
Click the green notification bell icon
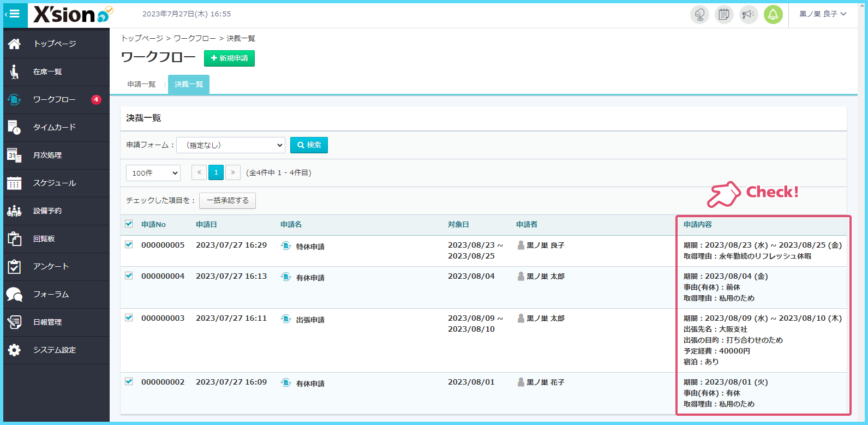[x=773, y=14]
